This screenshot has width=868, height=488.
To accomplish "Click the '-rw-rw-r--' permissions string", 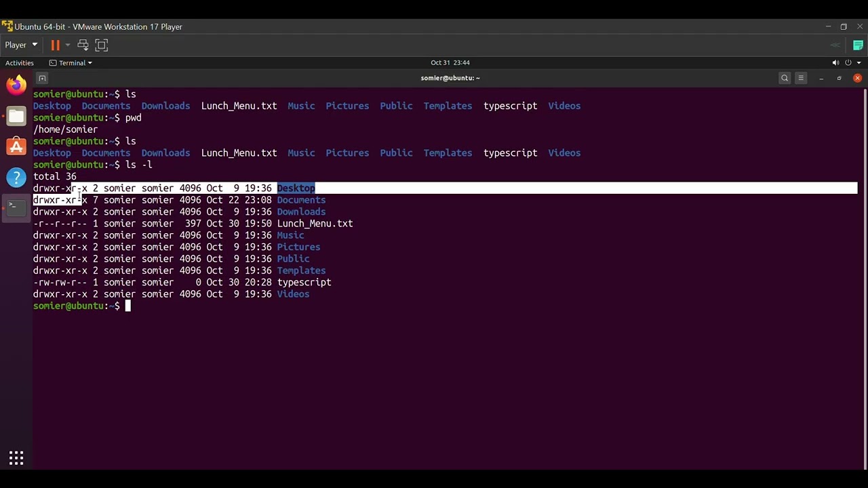I will pyautogui.click(x=60, y=282).
